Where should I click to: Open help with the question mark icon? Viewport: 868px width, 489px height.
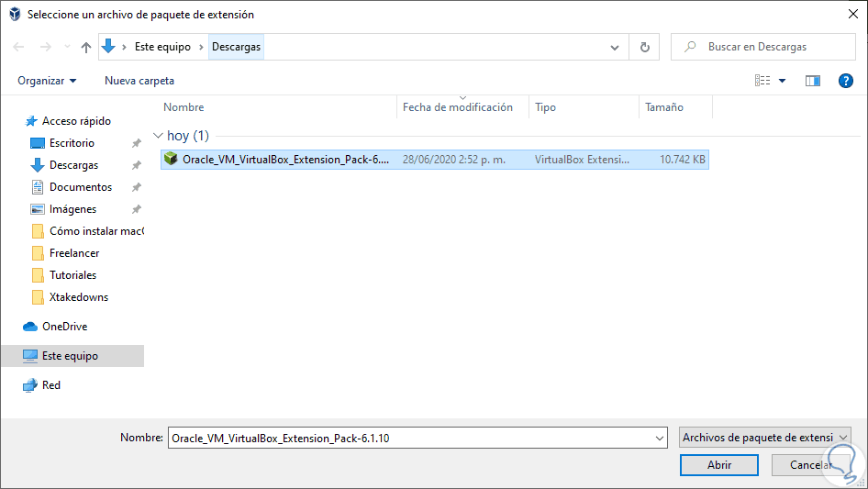845,81
